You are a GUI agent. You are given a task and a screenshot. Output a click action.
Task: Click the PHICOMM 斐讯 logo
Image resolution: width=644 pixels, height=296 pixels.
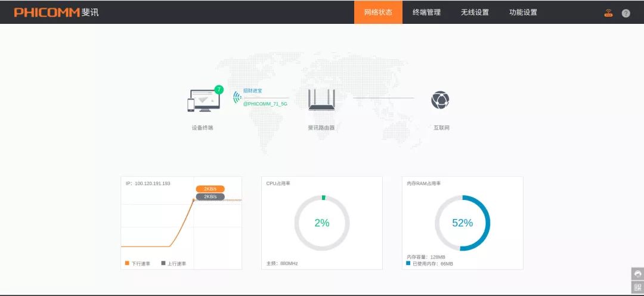click(x=56, y=13)
